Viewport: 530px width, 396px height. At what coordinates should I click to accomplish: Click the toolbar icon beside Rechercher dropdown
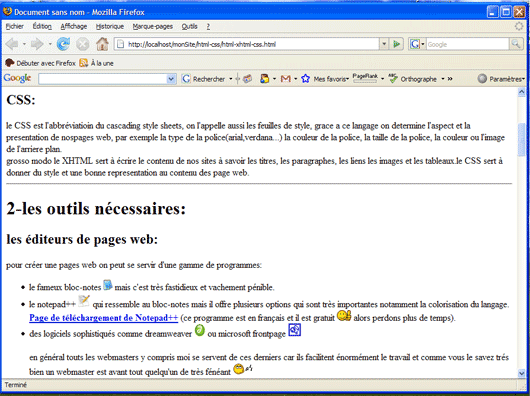247,79
